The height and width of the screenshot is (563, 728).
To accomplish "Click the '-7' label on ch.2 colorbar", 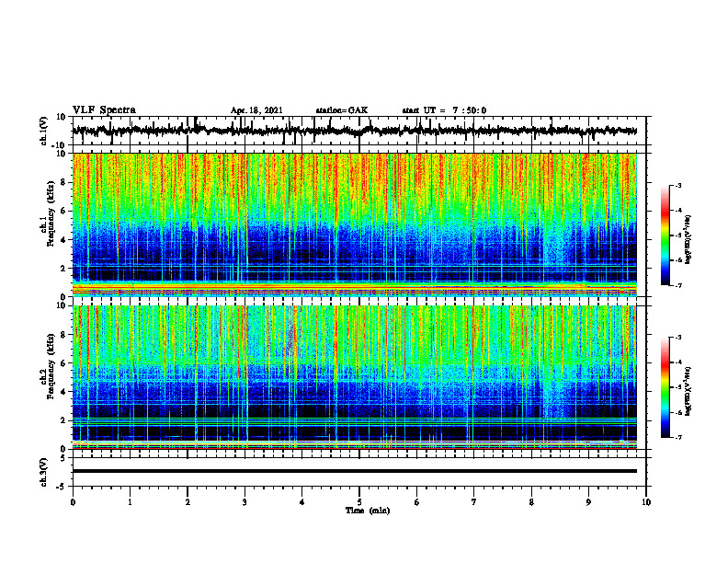I will tap(677, 438).
